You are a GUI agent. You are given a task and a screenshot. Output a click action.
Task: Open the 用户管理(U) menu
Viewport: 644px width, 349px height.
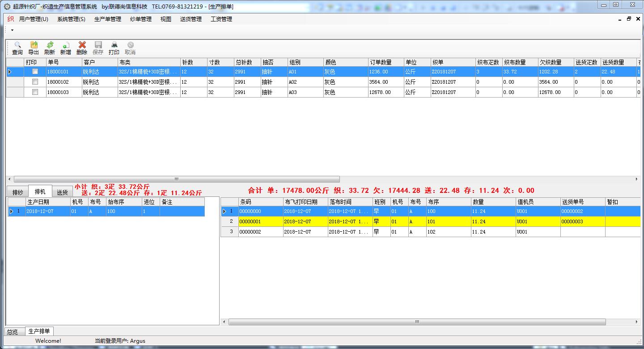pos(34,19)
